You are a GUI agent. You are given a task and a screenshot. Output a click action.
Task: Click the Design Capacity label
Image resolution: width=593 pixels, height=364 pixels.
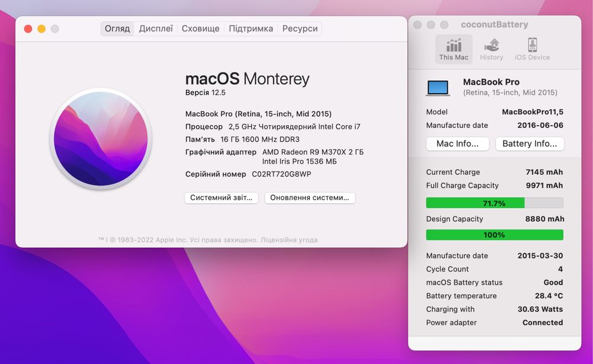pos(455,219)
